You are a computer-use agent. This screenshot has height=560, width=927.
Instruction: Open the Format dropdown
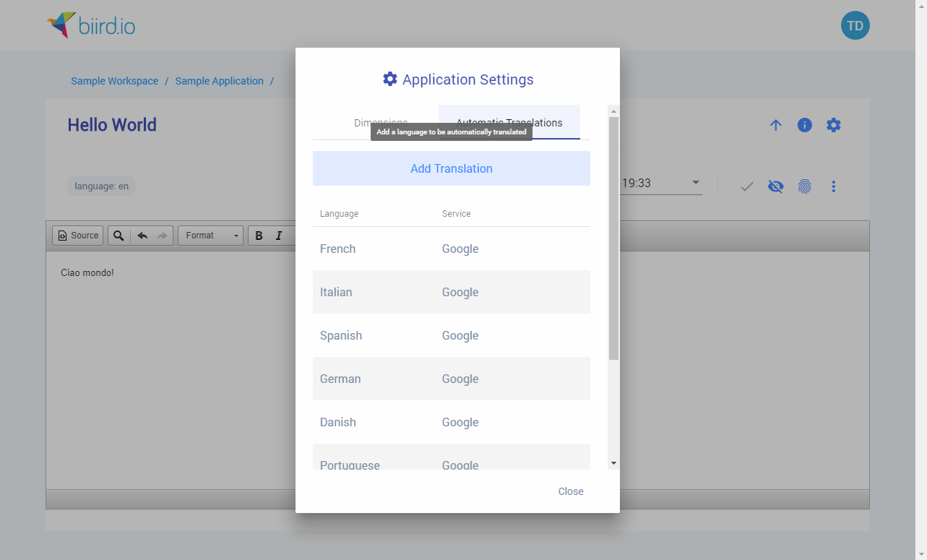pyautogui.click(x=210, y=236)
